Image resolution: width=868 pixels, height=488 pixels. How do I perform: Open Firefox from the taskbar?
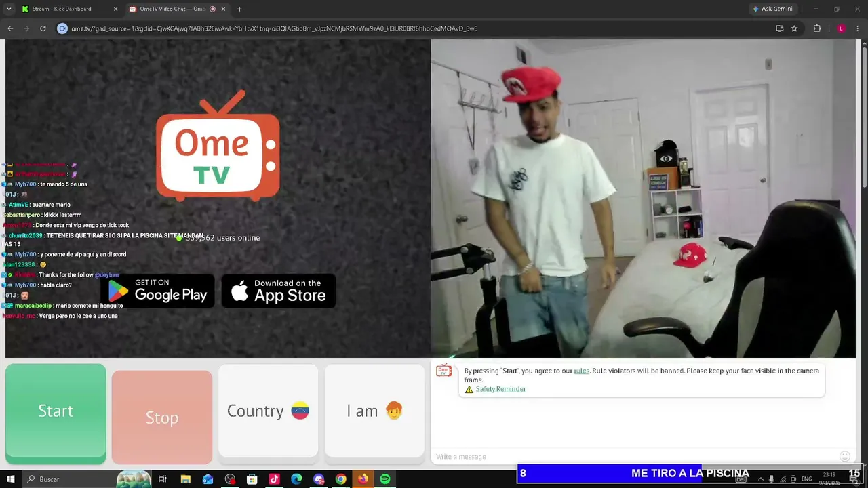click(x=363, y=479)
